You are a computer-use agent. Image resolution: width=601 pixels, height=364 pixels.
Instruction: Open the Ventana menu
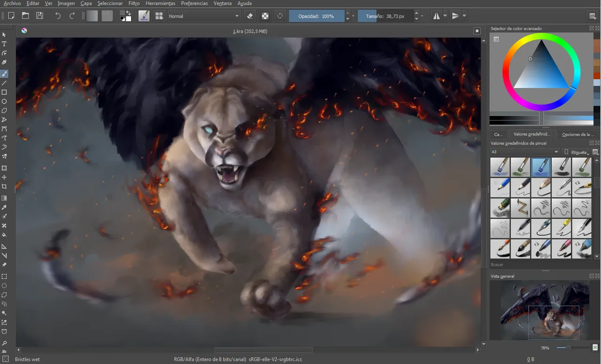tap(222, 3)
